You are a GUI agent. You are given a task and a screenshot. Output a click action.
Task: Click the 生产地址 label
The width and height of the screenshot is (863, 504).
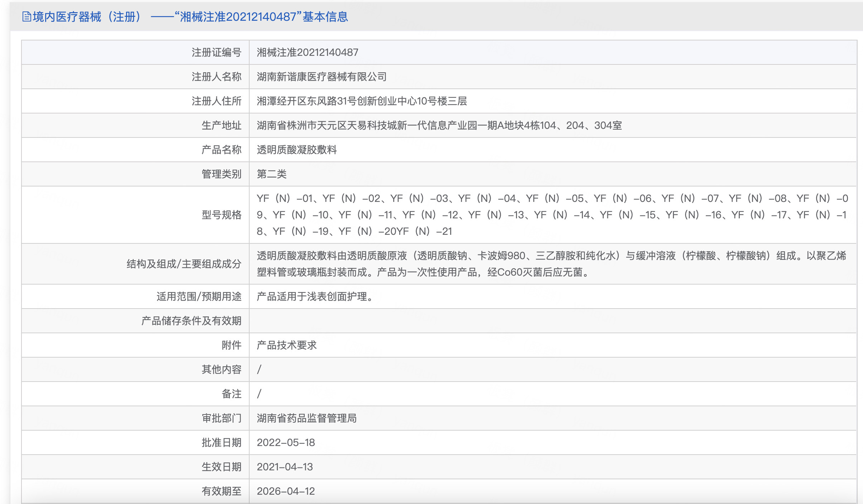click(x=221, y=125)
